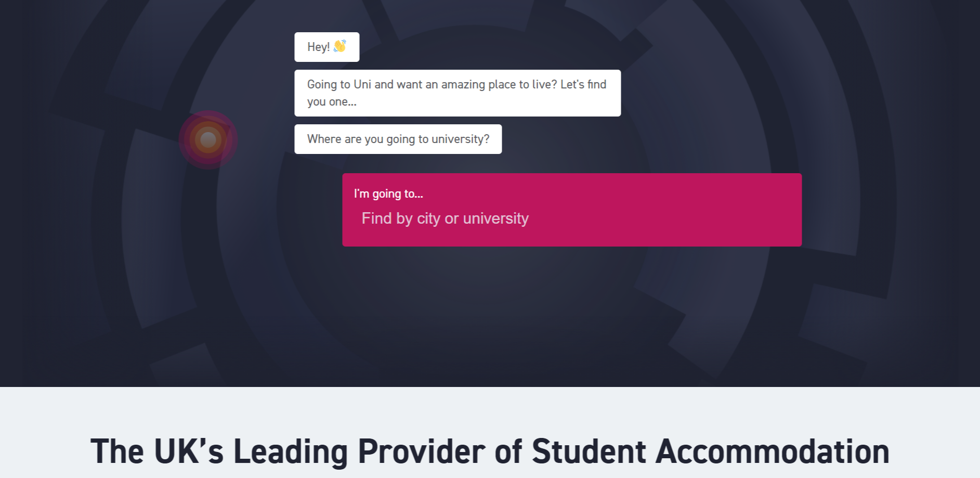The image size is (980, 478).
Task: Click the word "amazing" in the chat message
Action: tap(463, 84)
